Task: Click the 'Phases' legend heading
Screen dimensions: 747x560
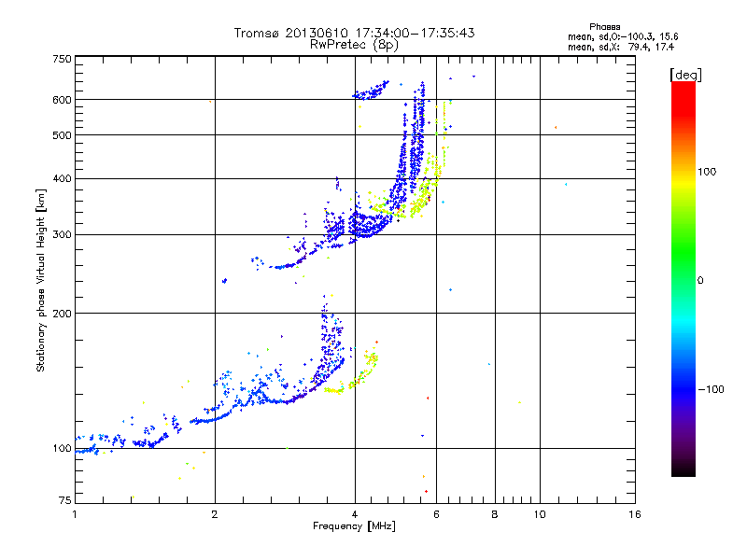Action: tap(604, 27)
